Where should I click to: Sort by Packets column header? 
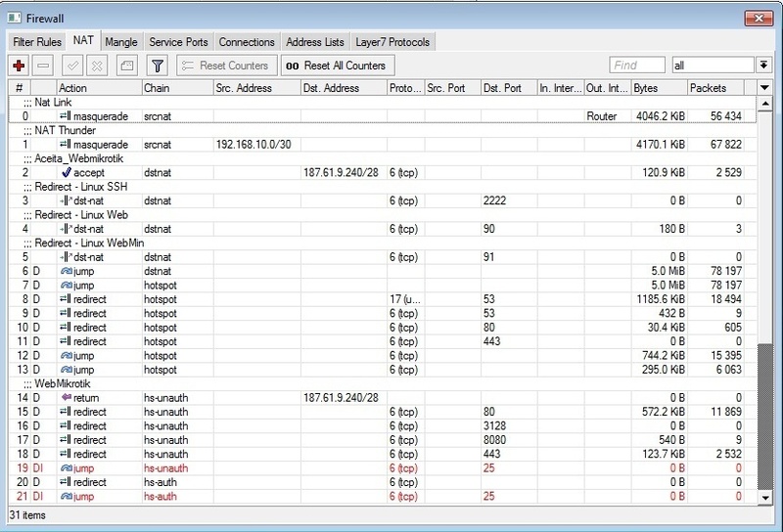[715, 88]
